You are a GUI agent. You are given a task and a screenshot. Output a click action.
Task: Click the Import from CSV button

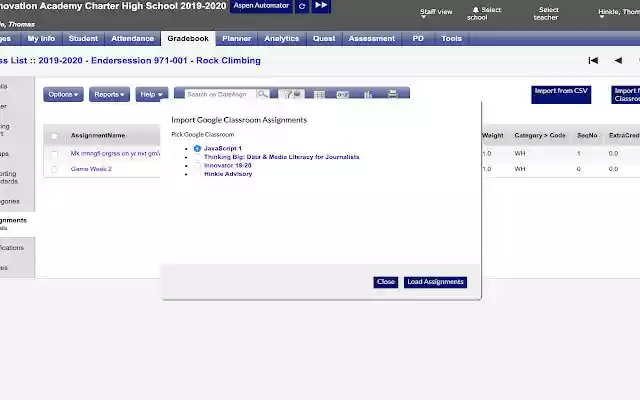tap(561, 94)
